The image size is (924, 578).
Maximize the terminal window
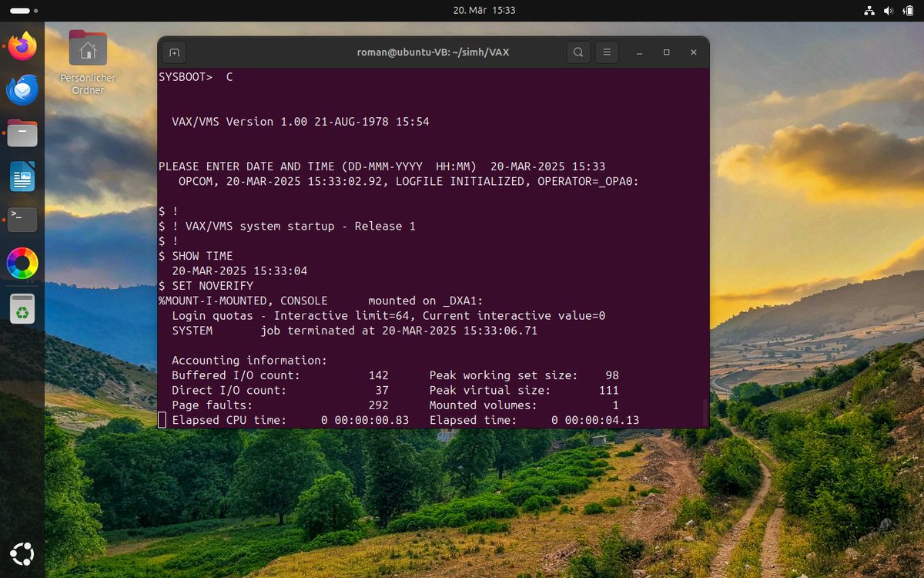[x=666, y=52]
